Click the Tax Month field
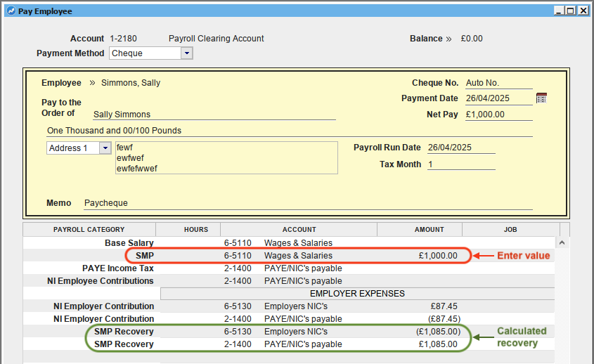594x364 pixels. (x=461, y=164)
